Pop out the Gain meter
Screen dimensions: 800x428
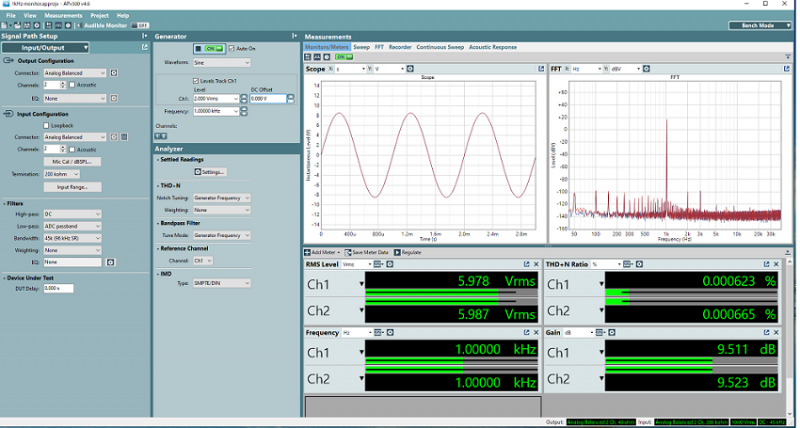pos(766,333)
